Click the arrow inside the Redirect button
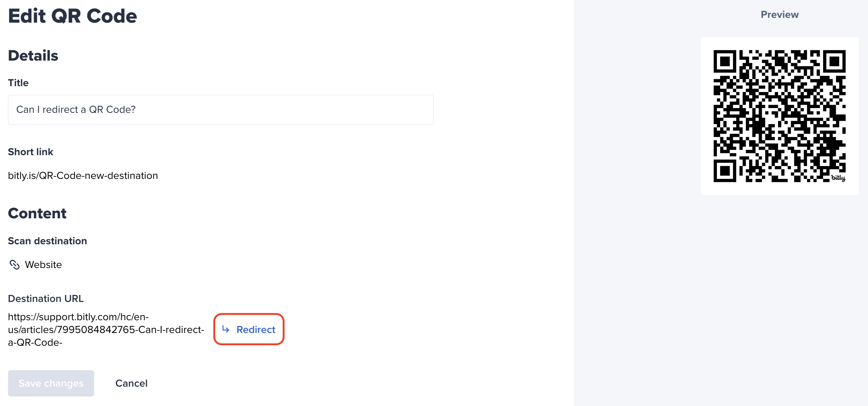 pyautogui.click(x=226, y=329)
